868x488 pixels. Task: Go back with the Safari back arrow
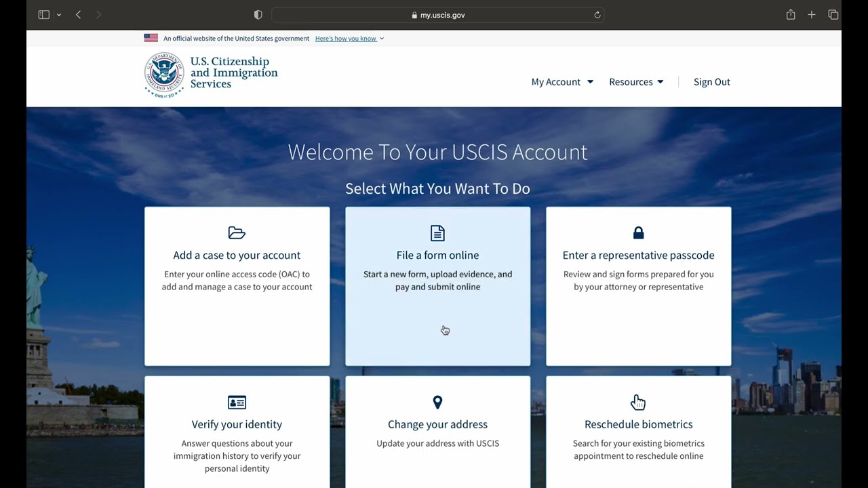click(x=78, y=15)
